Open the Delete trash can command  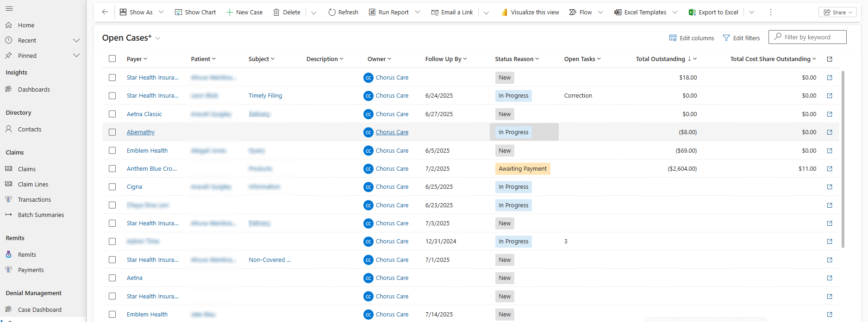(276, 12)
